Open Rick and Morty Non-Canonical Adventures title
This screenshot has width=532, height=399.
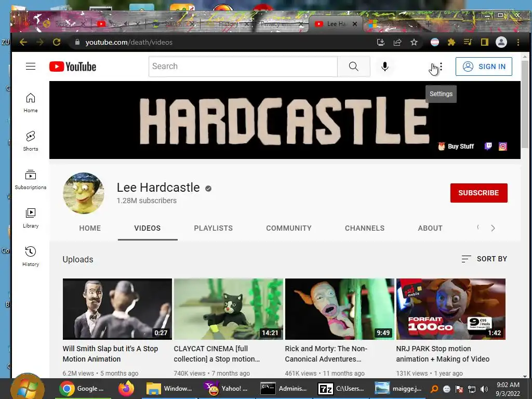(x=326, y=354)
